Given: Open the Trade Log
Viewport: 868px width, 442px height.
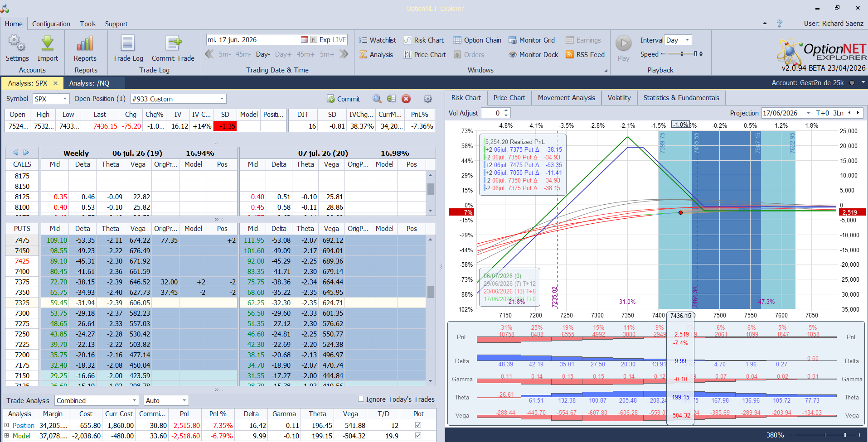Looking at the screenshot, I should pos(128,48).
